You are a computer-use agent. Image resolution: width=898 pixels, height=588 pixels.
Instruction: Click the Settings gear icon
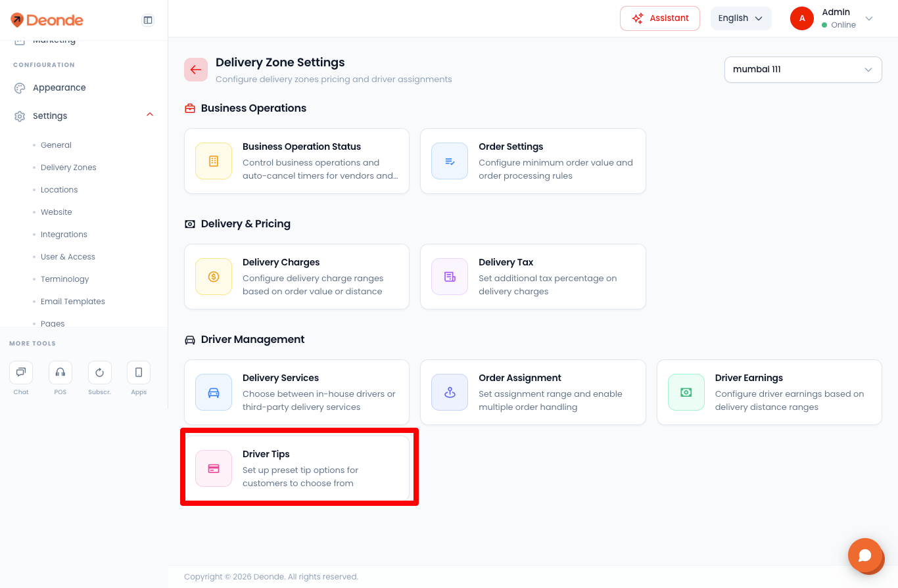click(x=20, y=116)
